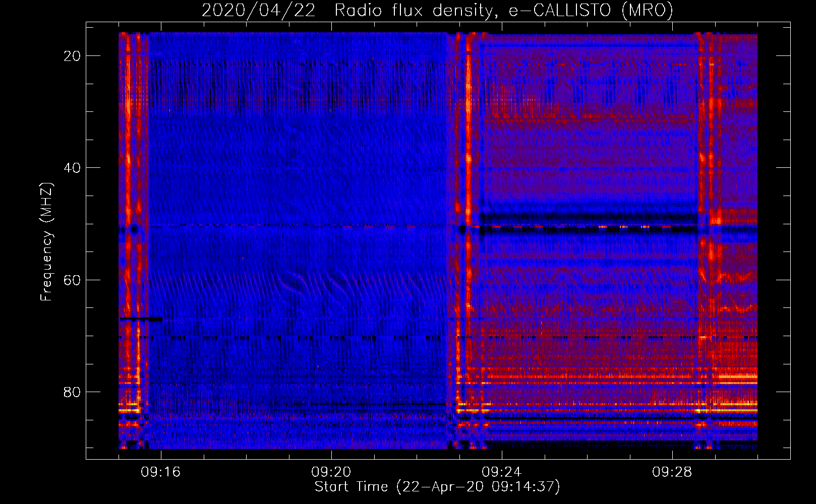Click the 09:28 time tick label
This screenshot has width=816, height=504.
[x=672, y=472]
